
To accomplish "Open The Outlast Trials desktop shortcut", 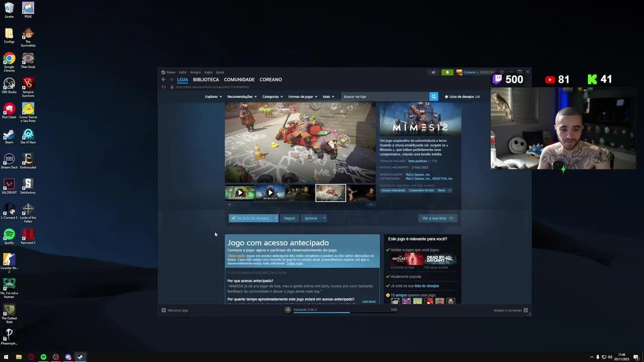I will tap(9, 314).
